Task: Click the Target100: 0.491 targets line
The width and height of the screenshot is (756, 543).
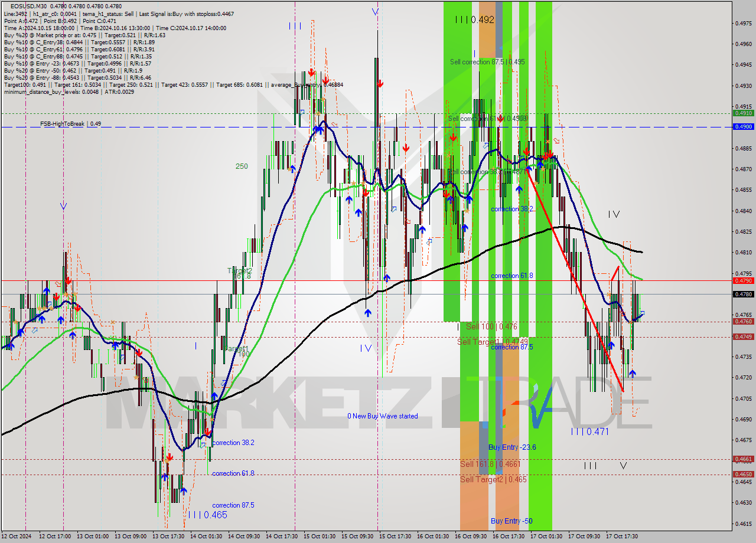Action: click(173, 84)
